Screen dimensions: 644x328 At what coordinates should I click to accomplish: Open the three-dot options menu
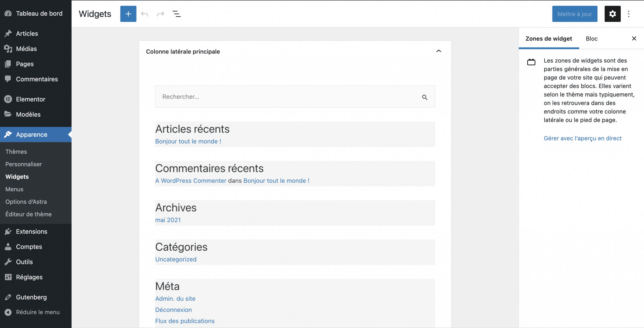[x=629, y=14]
